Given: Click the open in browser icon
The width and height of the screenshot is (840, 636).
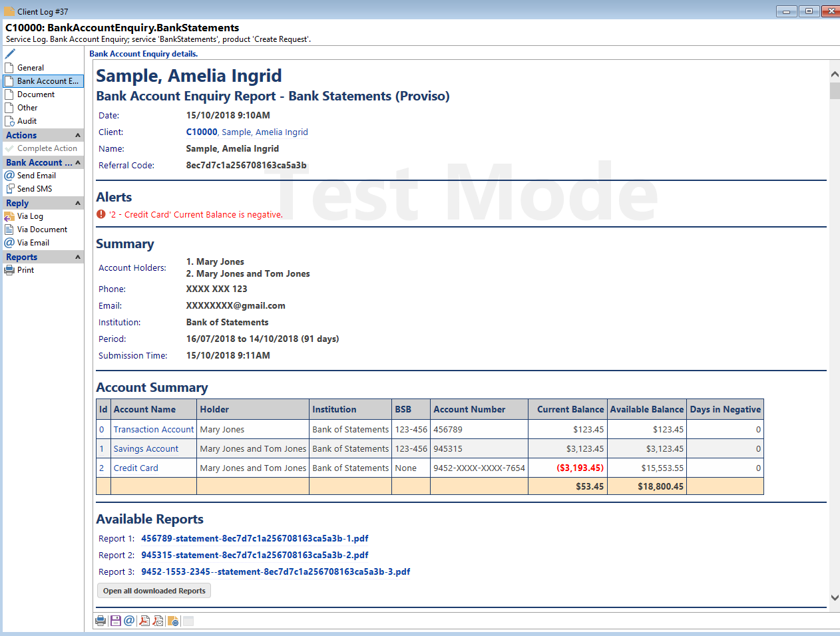Looking at the screenshot, I should click(x=173, y=621).
